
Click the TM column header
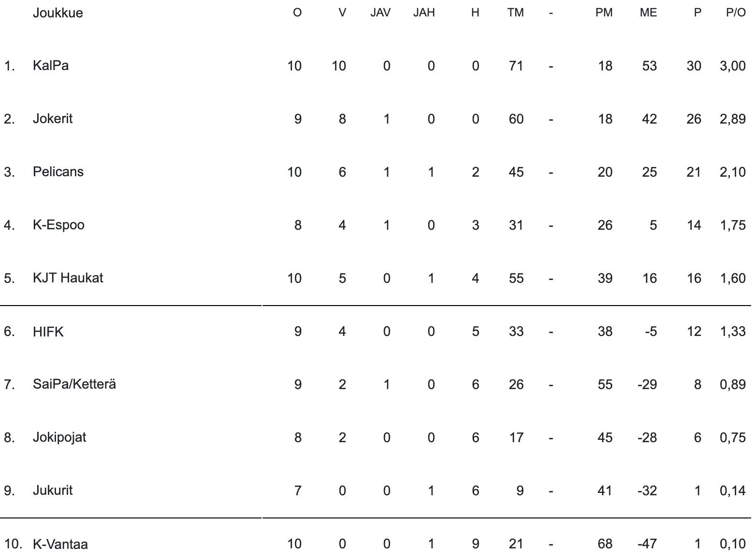coord(516,13)
